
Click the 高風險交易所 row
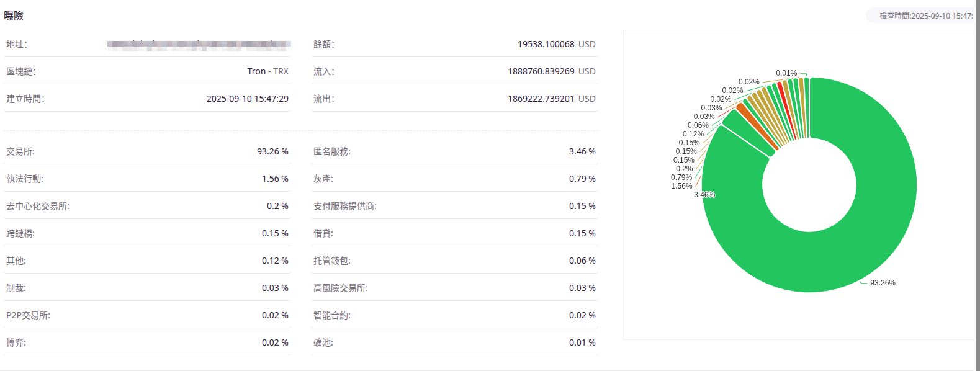[x=454, y=288]
